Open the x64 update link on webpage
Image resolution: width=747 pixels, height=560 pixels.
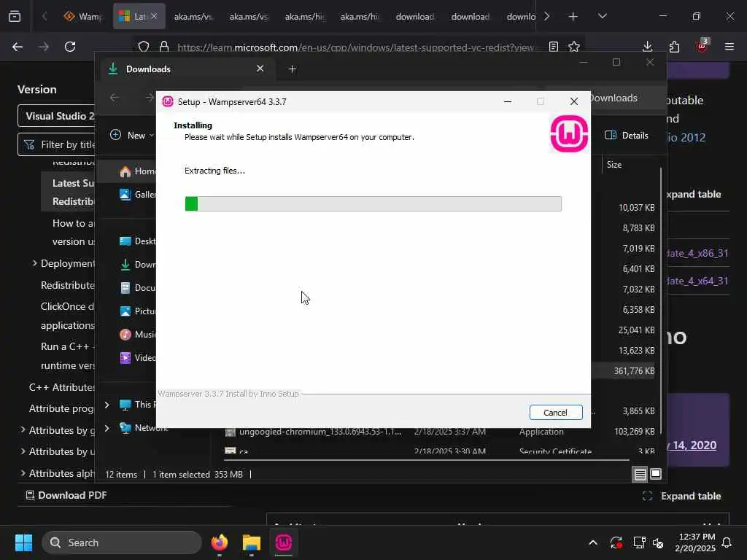tap(697, 281)
